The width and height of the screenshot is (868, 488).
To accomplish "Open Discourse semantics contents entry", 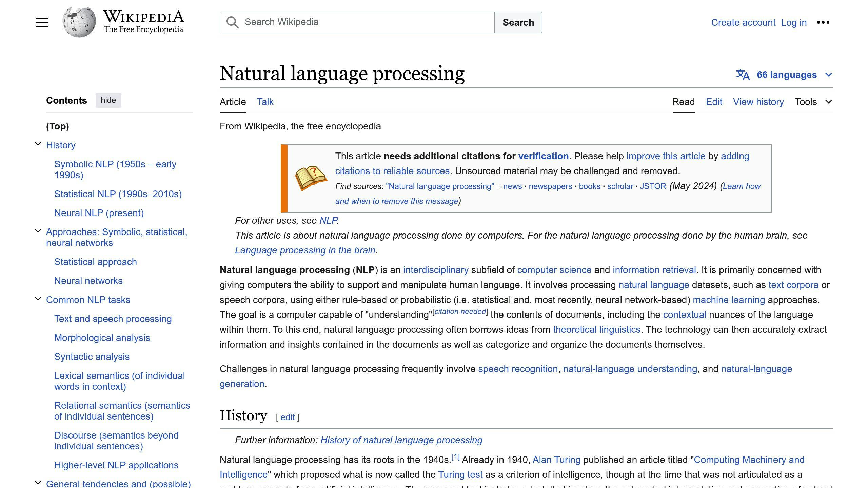I will [x=116, y=441].
